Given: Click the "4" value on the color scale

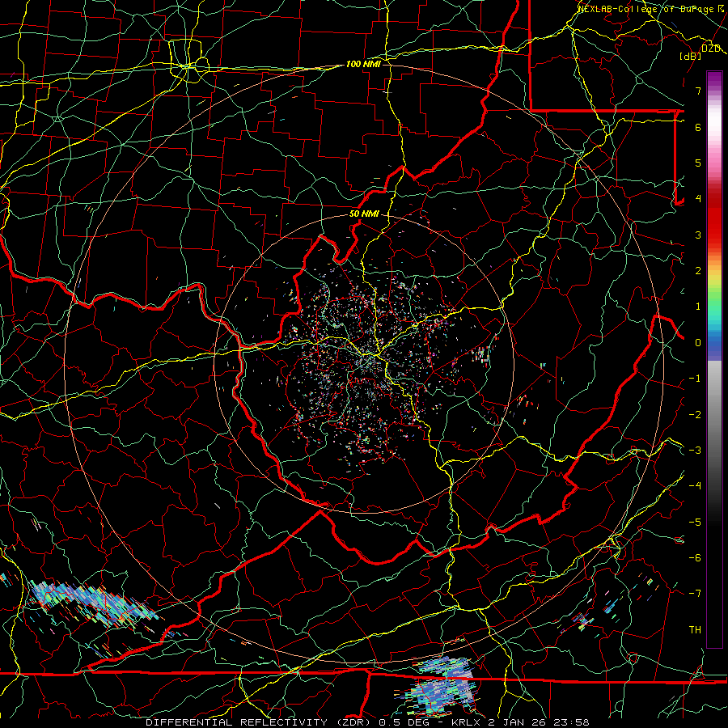Looking at the screenshot, I should tap(698, 199).
